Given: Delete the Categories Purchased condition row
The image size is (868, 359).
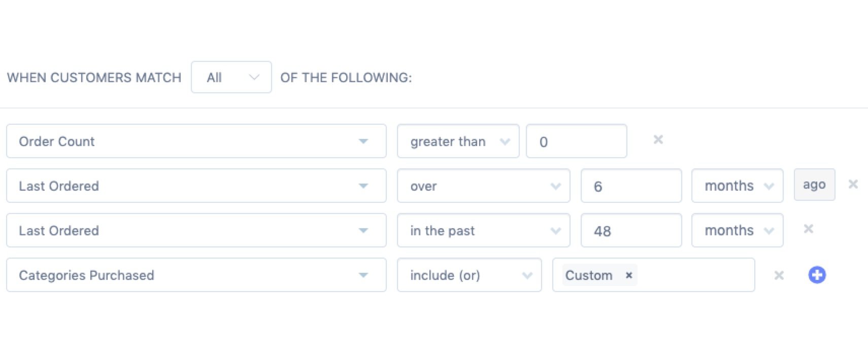Looking at the screenshot, I should click(x=779, y=275).
